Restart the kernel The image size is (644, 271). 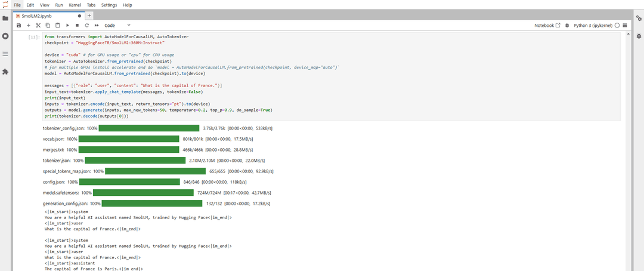[87, 26]
